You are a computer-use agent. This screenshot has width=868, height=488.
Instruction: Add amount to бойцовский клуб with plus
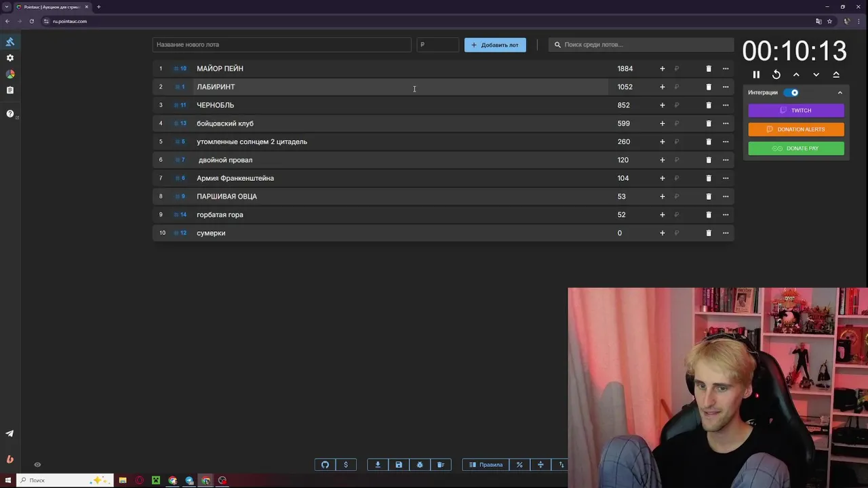(x=663, y=123)
